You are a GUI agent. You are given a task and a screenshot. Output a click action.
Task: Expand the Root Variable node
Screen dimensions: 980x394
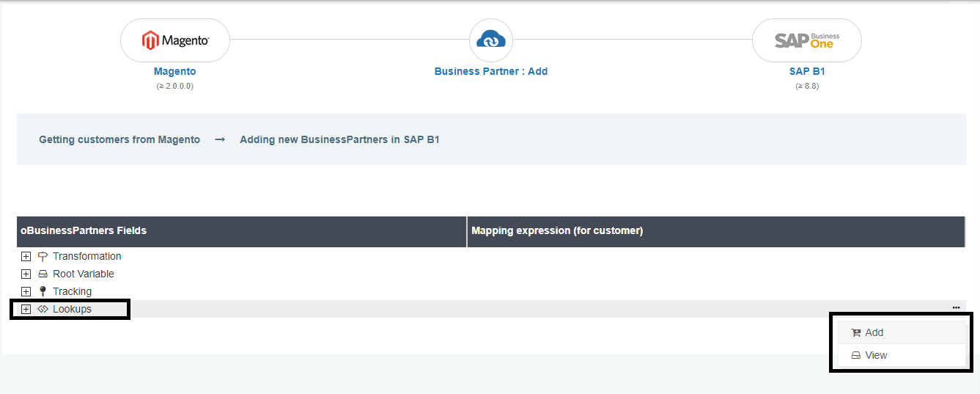tap(26, 274)
